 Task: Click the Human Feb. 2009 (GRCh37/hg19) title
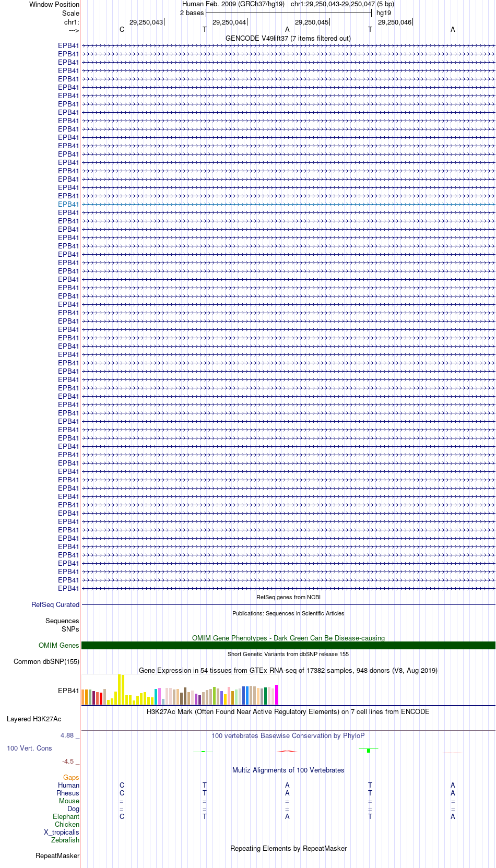point(233,4)
